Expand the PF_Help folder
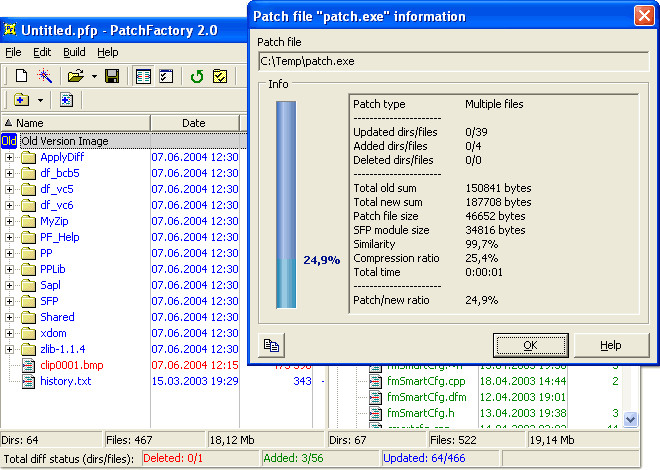This screenshot has height=470, width=660. (x=9, y=237)
